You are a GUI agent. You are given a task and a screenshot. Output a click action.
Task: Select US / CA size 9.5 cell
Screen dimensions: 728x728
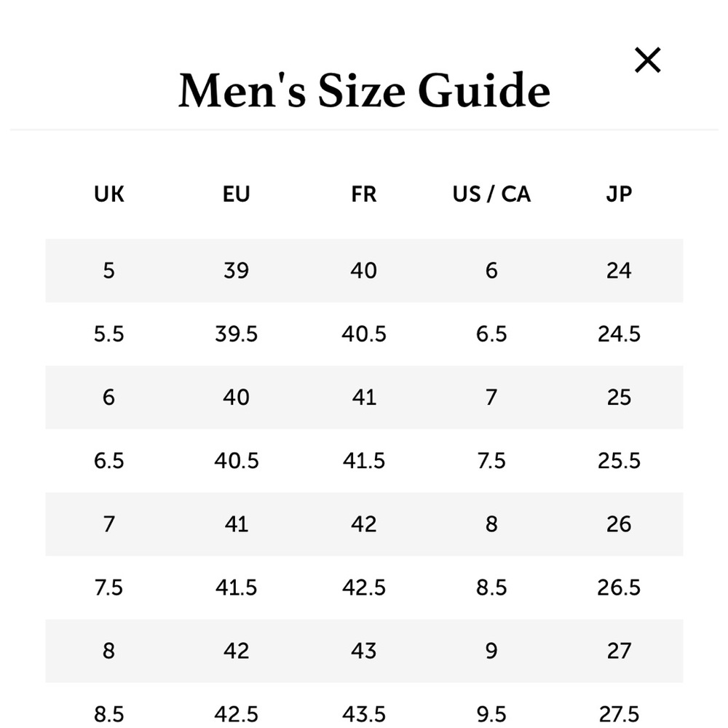[x=491, y=713]
